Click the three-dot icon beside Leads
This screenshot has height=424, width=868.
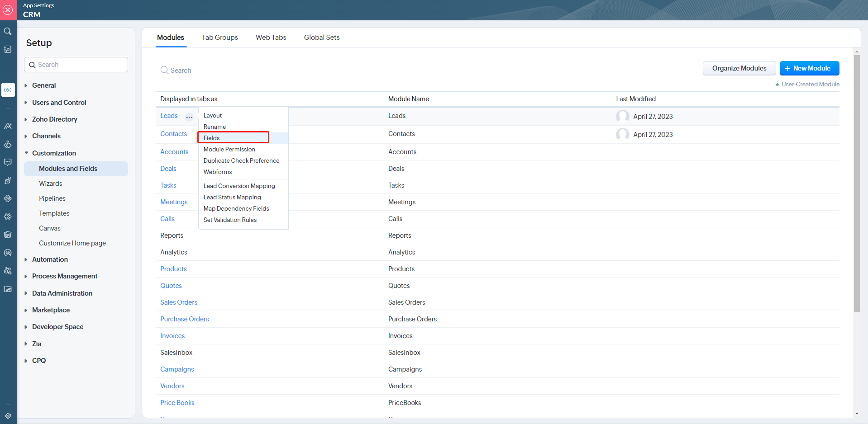pyautogui.click(x=189, y=117)
